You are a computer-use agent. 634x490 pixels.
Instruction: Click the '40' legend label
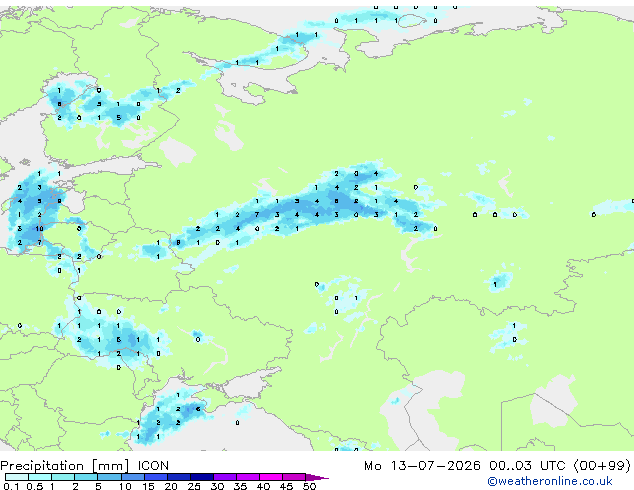[263, 486]
